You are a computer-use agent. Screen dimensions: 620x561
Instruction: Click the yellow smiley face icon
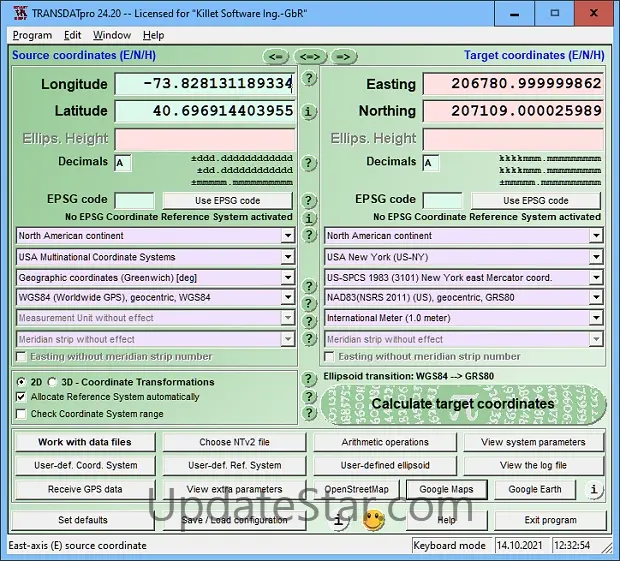374,520
